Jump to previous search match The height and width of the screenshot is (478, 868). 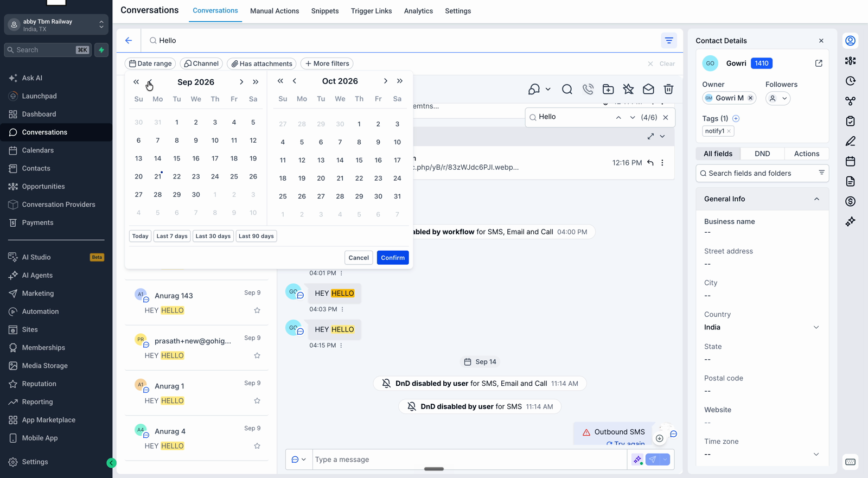pos(618,117)
